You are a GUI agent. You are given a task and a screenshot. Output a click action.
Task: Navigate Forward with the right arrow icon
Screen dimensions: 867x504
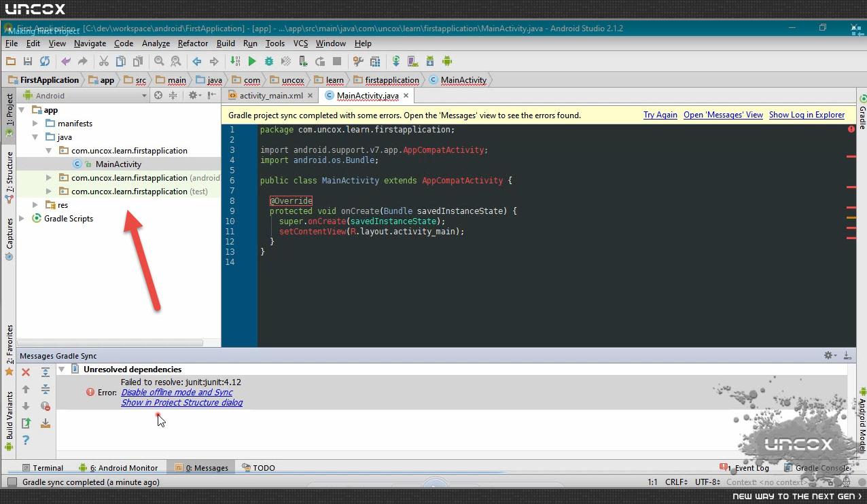(214, 61)
